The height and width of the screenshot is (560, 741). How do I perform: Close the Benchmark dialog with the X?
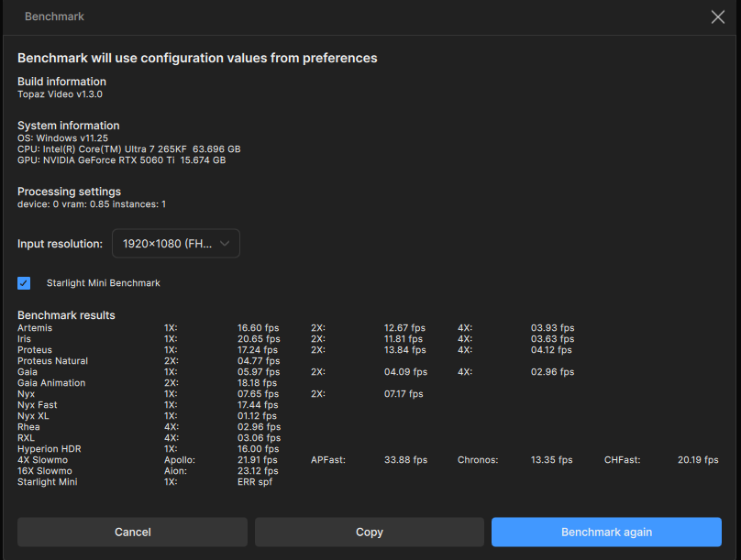tap(718, 17)
